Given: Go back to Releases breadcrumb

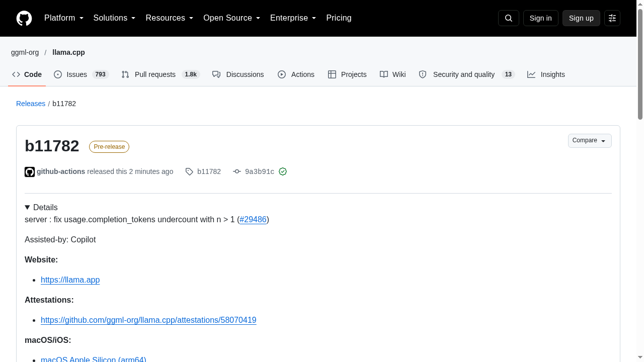Looking at the screenshot, I should point(31,104).
